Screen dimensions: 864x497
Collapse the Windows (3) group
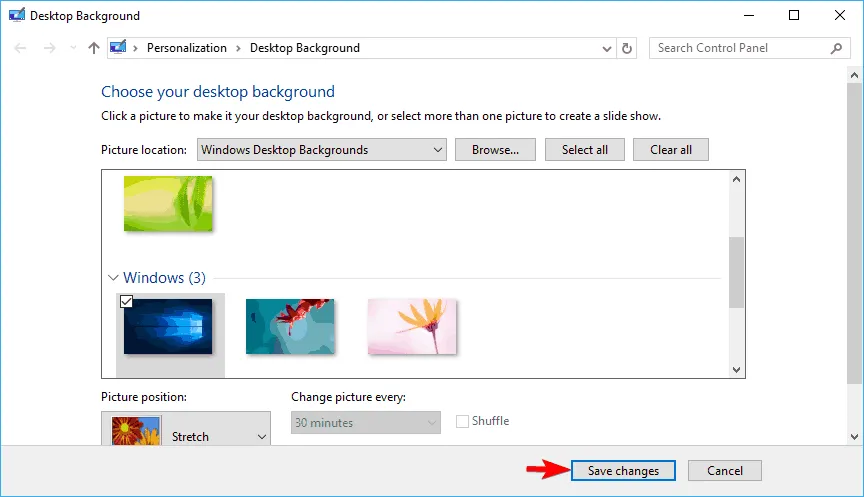point(113,278)
